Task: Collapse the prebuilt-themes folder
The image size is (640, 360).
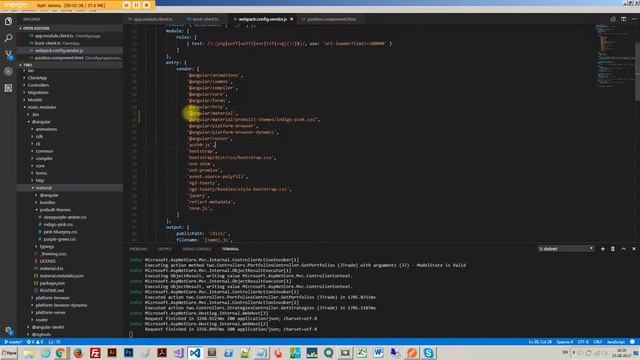Action: point(55,210)
